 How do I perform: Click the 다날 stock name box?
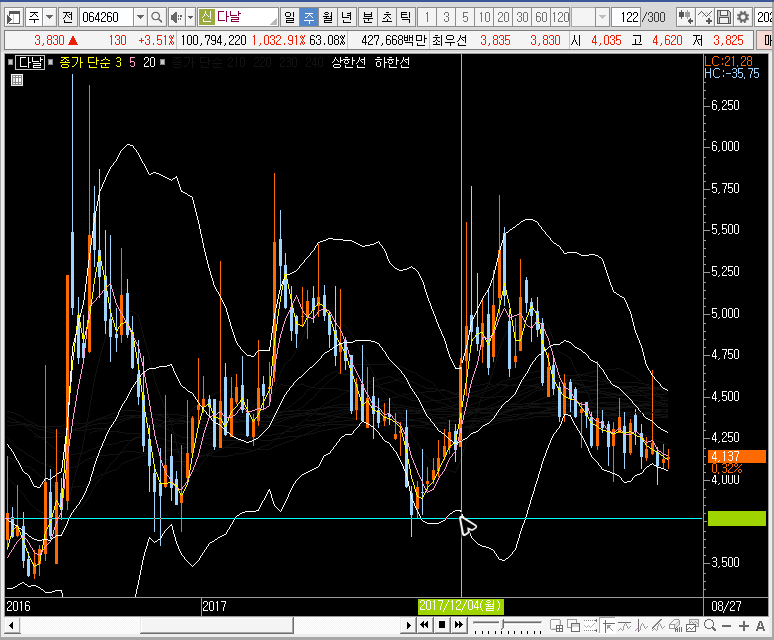click(x=238, y=18)
